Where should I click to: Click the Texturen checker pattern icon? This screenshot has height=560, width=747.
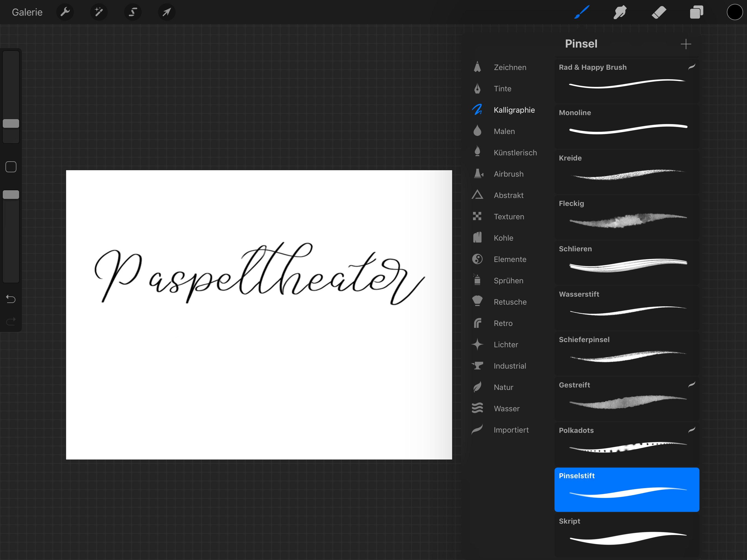[477, 216]
